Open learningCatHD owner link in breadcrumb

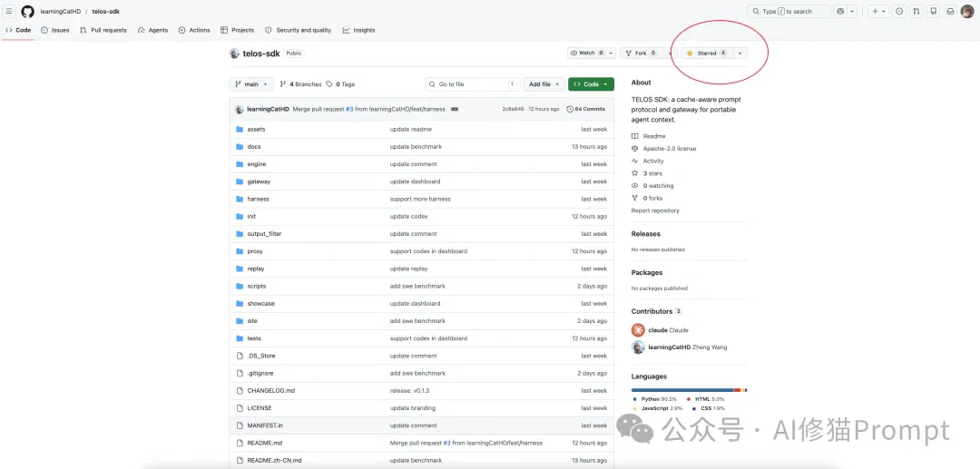click(x=61, y=11)
